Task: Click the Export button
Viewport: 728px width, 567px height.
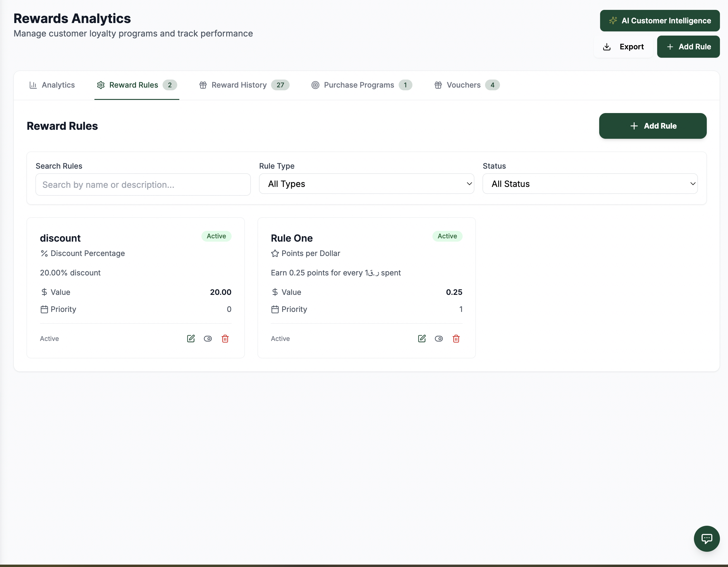Action: [x=623, y=47]
